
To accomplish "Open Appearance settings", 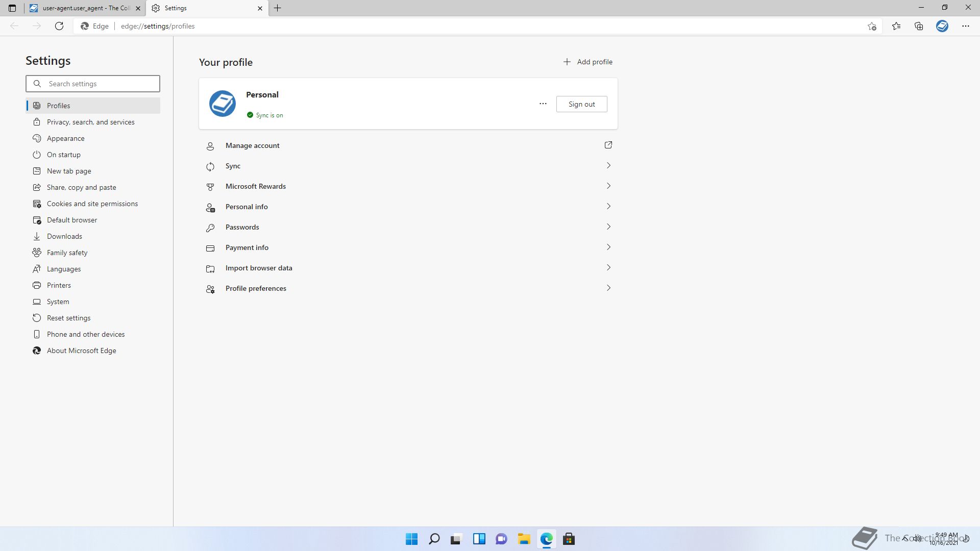I will pyautogui.click(x=93, y=138).
